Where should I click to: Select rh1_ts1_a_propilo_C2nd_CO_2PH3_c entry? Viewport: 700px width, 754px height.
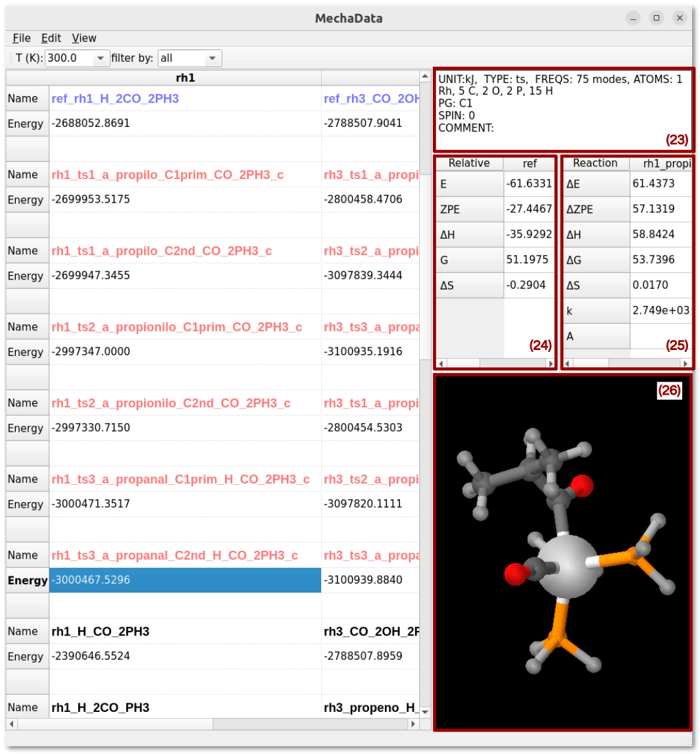185,251
